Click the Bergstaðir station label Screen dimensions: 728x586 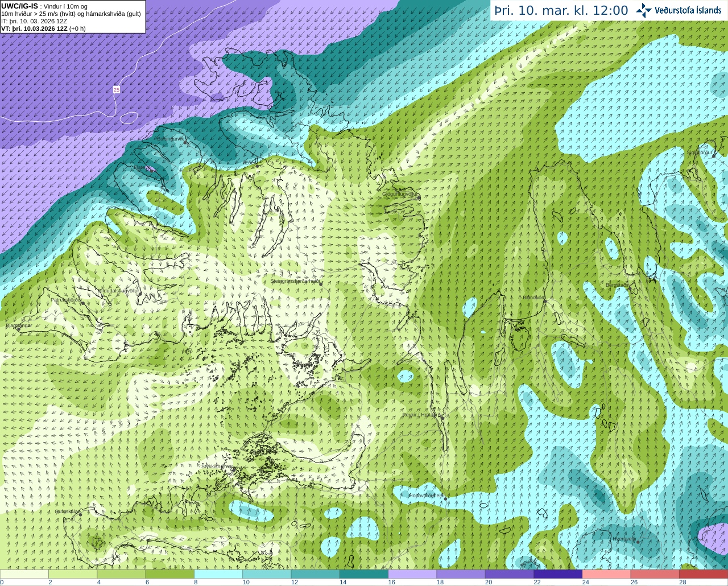(617, 285)
